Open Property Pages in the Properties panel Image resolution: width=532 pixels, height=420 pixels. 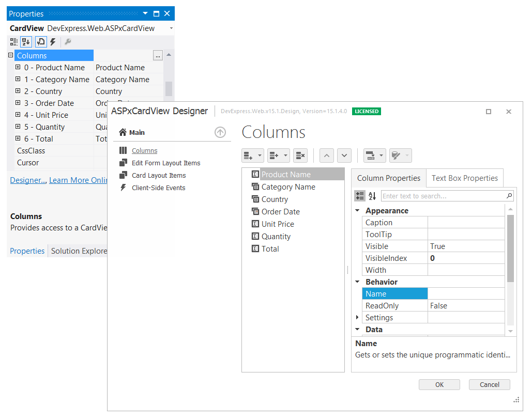point(41,42)
